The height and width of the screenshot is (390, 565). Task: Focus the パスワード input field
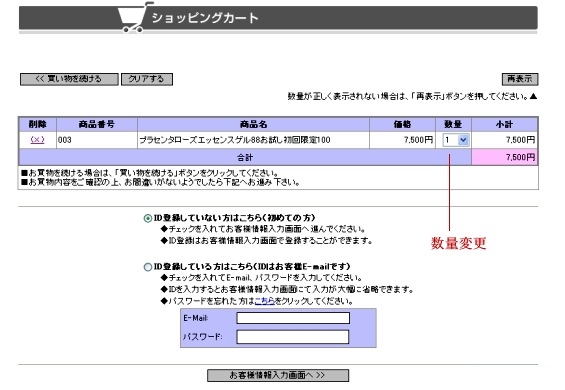(293, 337)
